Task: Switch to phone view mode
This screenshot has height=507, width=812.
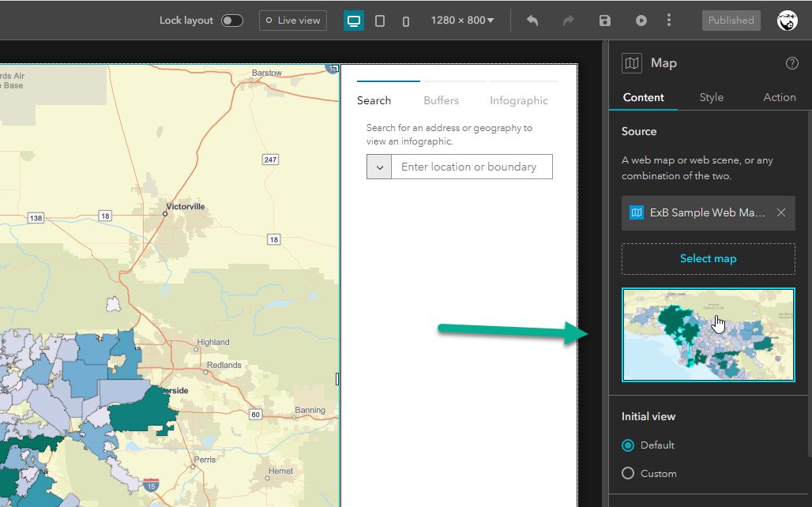Action: pyautogui.click(x=405, y=21)
